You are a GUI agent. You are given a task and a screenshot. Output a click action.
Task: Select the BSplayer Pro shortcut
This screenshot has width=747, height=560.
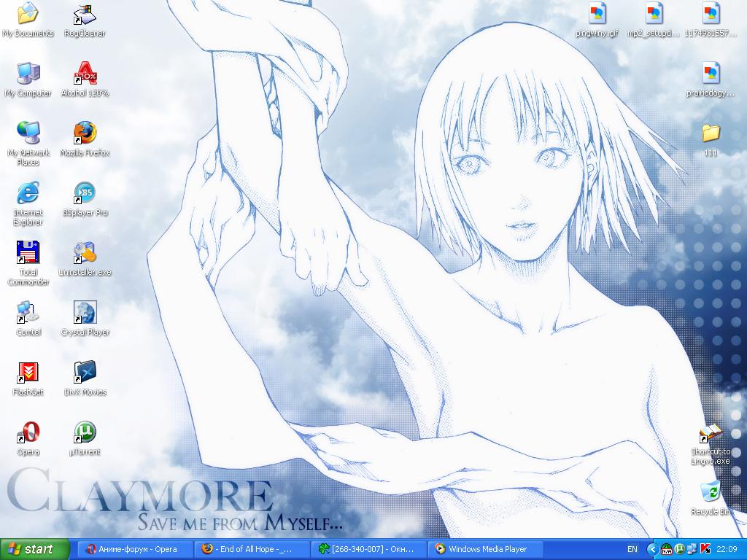(85, 193)
